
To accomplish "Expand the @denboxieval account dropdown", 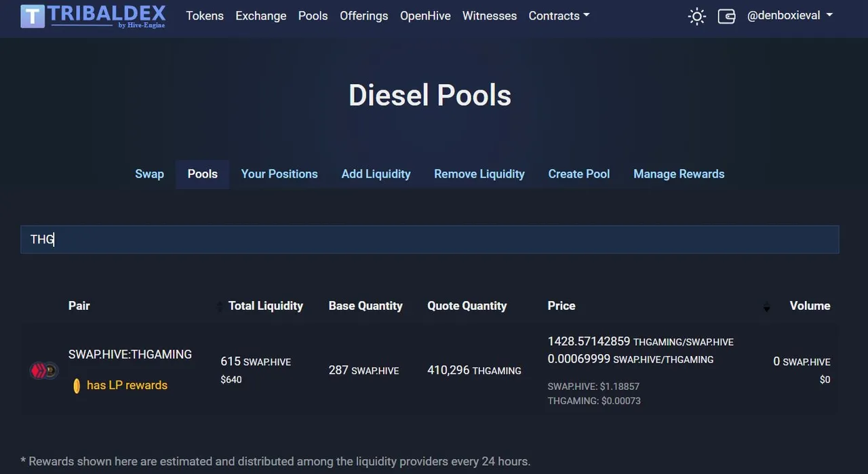I will tap(790, 16).
